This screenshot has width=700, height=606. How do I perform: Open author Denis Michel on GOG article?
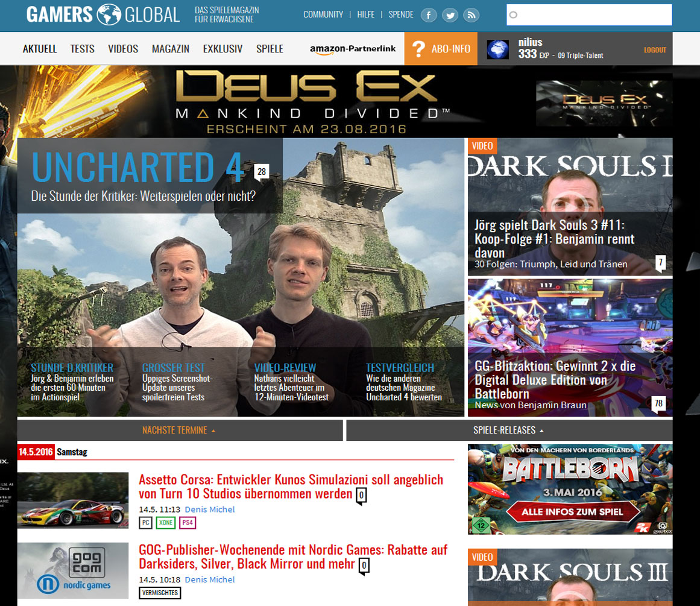(x=209, y=579)
